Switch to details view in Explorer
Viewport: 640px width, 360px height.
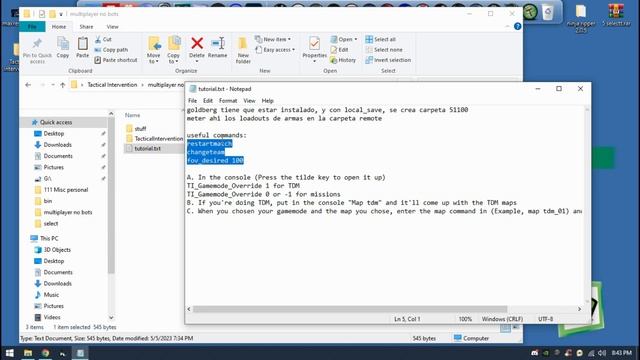pos(506,328)
